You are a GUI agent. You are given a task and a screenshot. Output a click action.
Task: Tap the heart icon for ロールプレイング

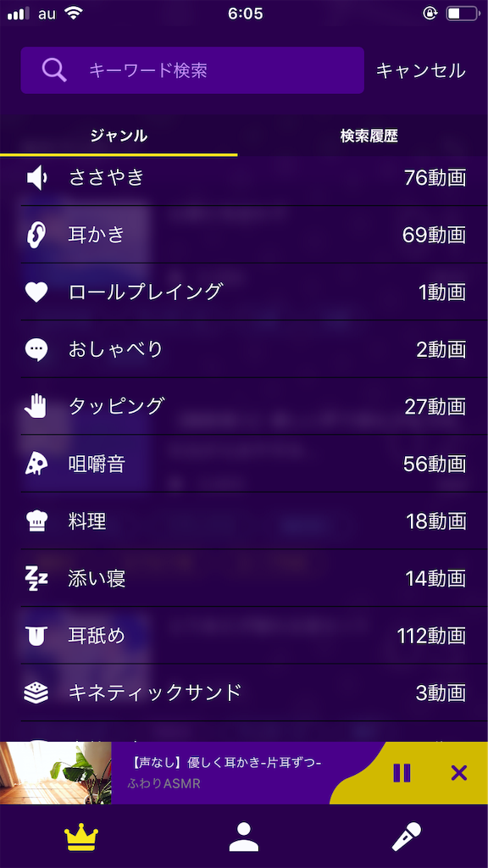pos(36,292)
